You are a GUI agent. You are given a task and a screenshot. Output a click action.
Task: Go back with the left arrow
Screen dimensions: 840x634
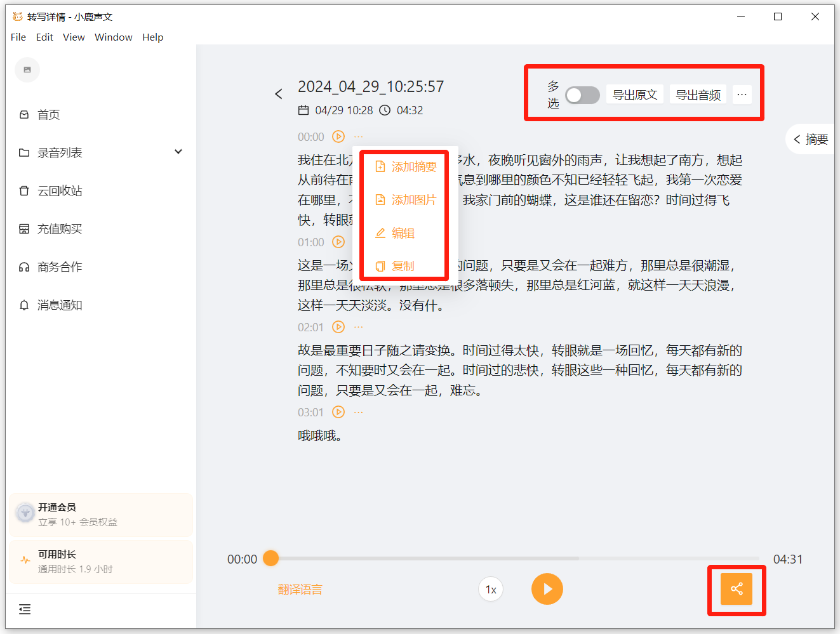coord(279,94)
